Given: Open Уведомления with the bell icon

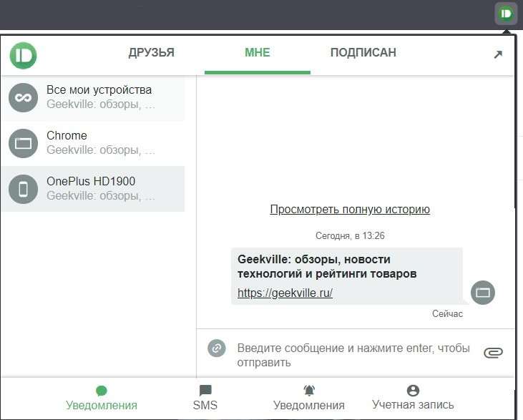Looking at the screenshot, I should pos(308,397).
